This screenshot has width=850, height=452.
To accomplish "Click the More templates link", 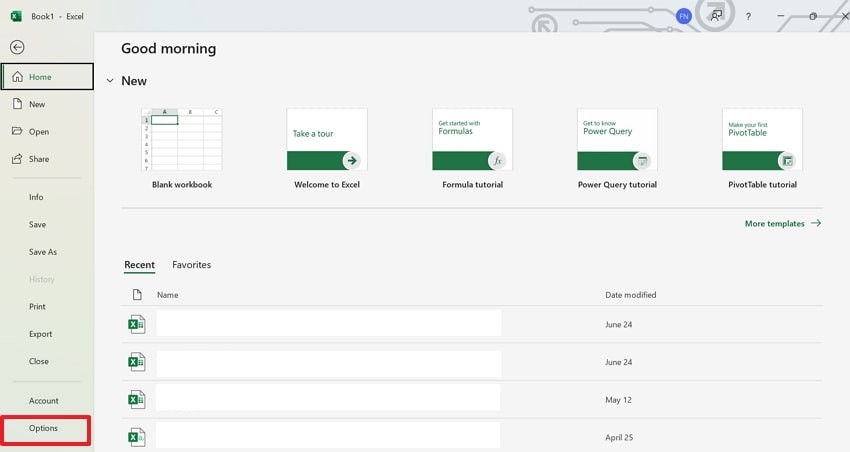I will [x=783, y=223].
